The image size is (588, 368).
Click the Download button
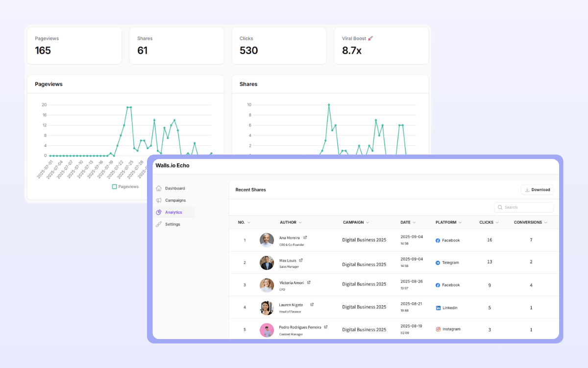pyautogui.click(x=537, y=190)
